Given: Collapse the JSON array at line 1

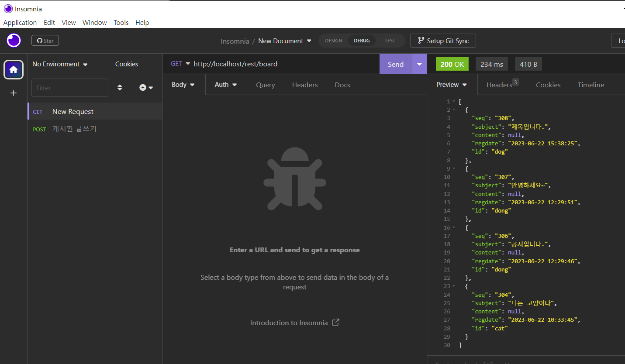Looking at the screenshot, I should pos(454,101).
